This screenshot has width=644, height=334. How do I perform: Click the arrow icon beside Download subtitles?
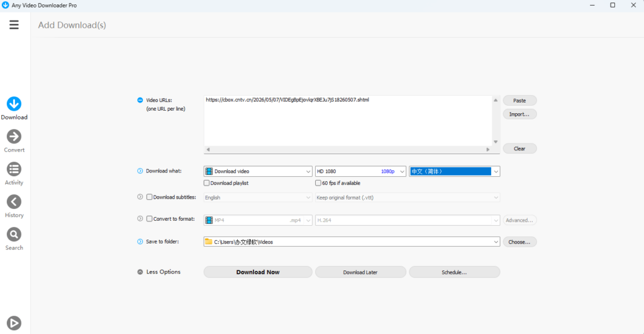pyautogui.click(x=140, y=198)
